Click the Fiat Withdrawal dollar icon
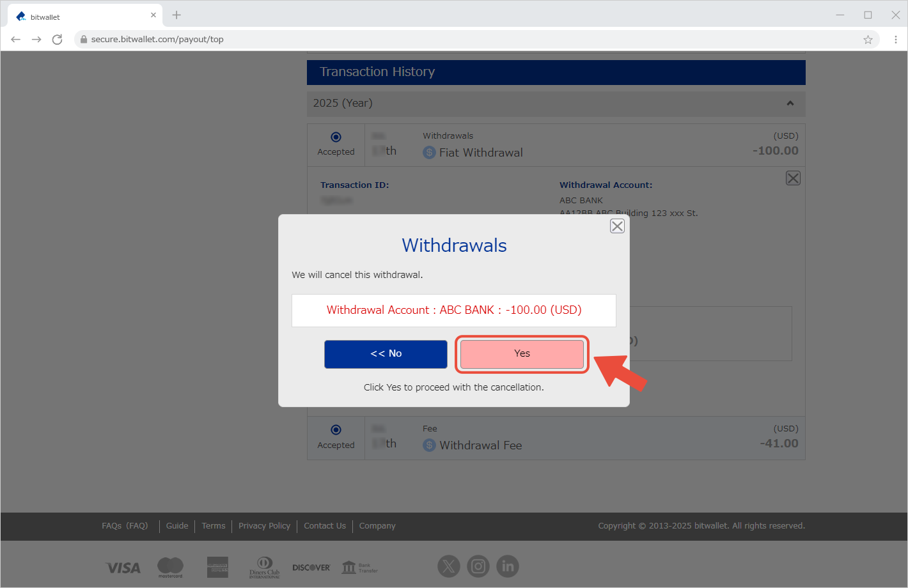Viewport: 908px width, 588px height. (x=430, y=153)
